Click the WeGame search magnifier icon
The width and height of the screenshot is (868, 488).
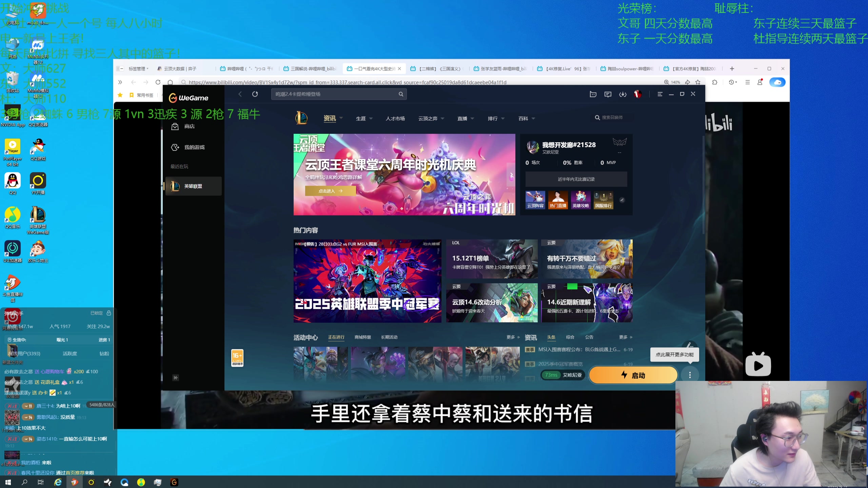401,94
